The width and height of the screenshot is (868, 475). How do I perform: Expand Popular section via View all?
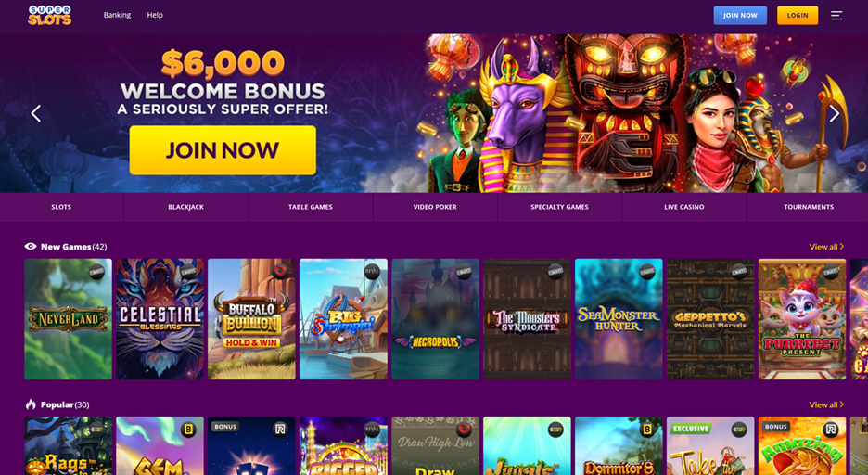point(826,404)
